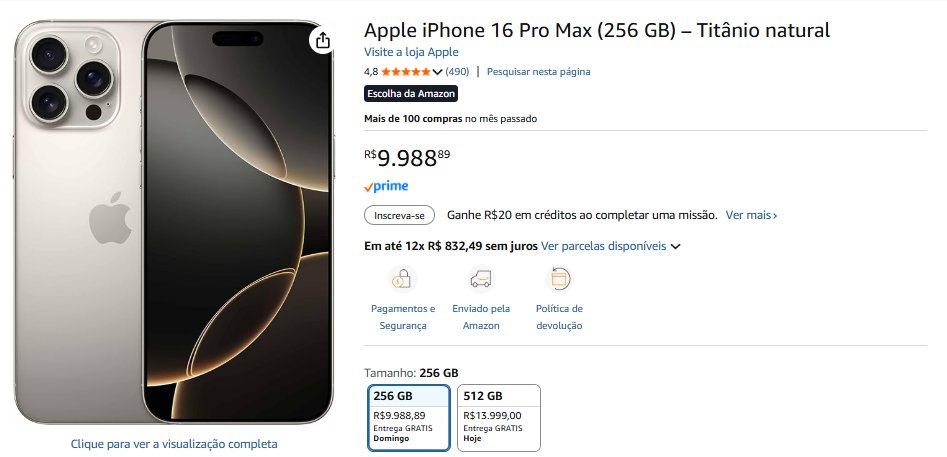Image resolution: width=947 pixels, height=457 pixels.
Task: Open the Pagamentos e Segurança text link
Action: [403, 317]
